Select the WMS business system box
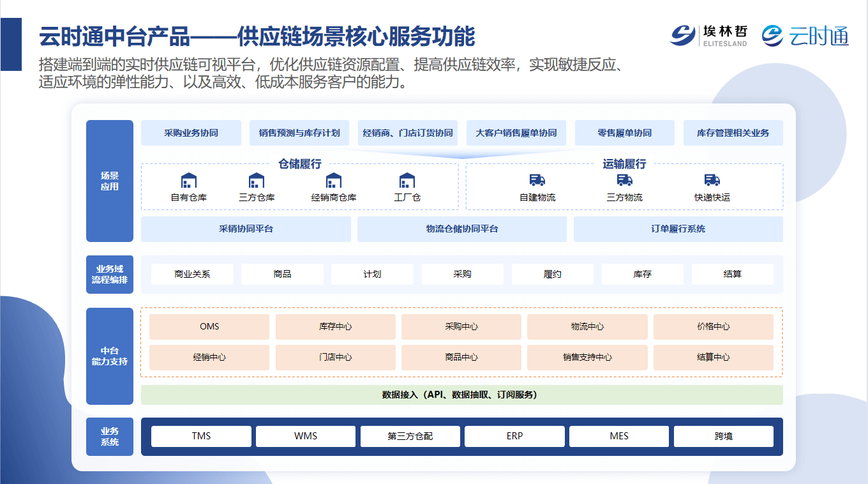This screenshot has width=868, height=484. tap(305, 437)
